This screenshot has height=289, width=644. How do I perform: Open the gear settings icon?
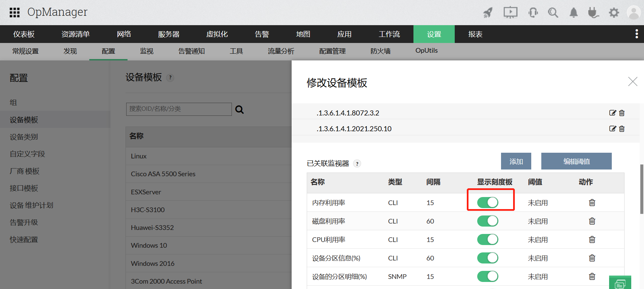(614, 13)
